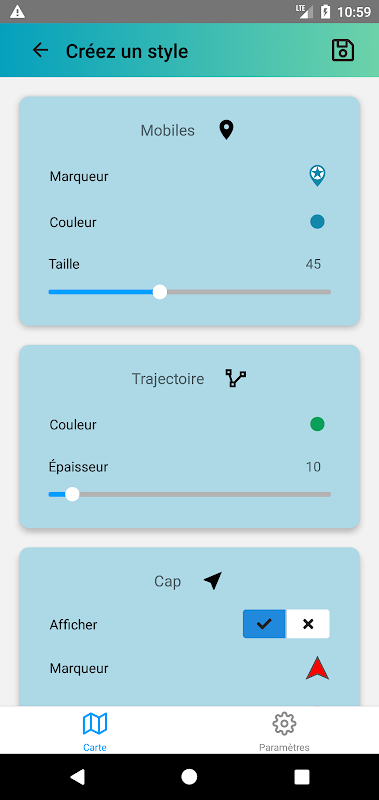Viewport: 379px width, 800px height.
Task: Tap the Android back navigation button
Action: click(x=78, y=777)
